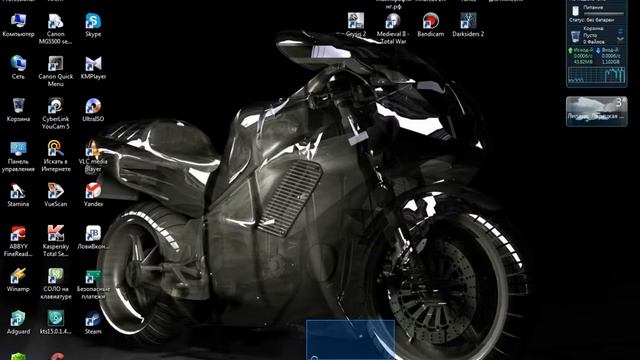Image resolution: width=640 pixels, height=360 pixels.
Task: Select the kts15.0.1.4 installer file
Action: click(x=56, y=322)
